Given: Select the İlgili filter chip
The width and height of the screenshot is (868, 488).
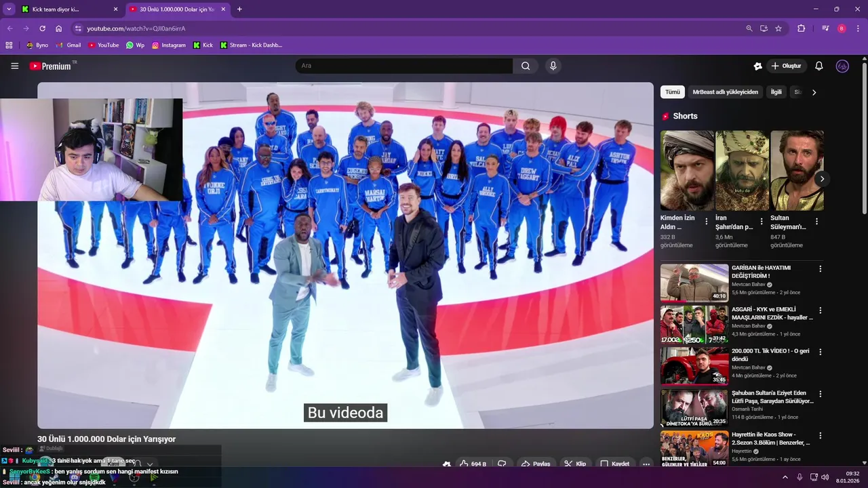Looking at the screenshot, I should (776, 92).
